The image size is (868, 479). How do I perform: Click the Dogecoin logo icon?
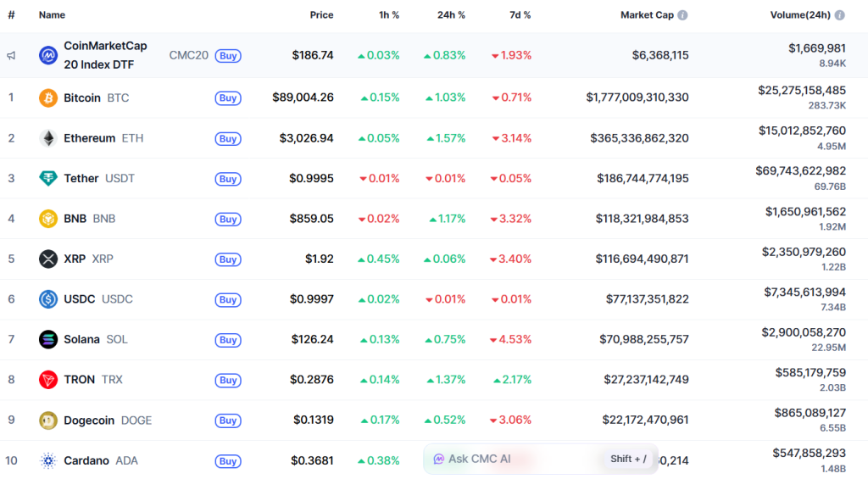tap(48, 421)
